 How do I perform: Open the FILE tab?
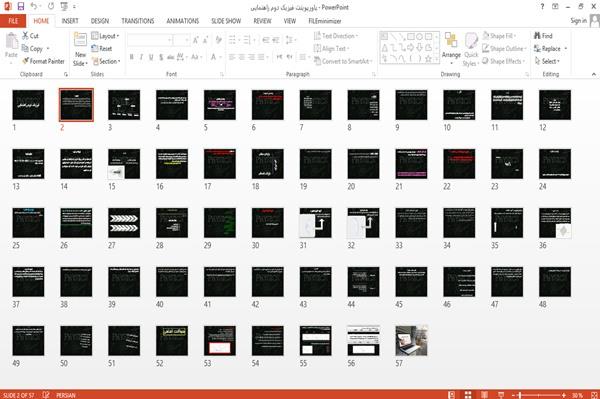click(x=13, y=21)
